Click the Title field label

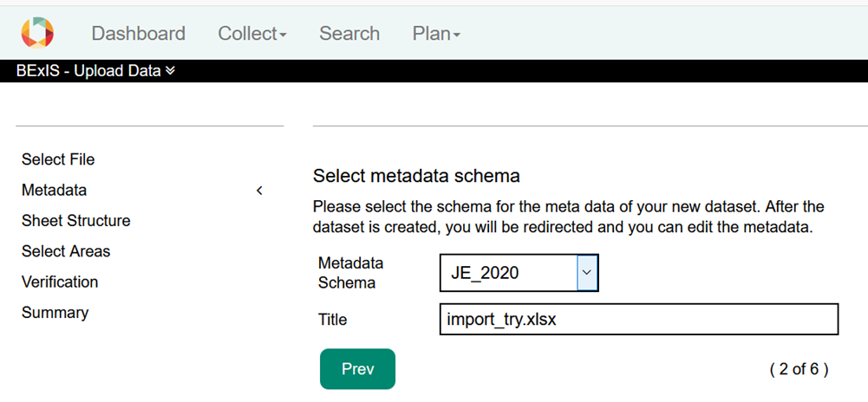332,320
